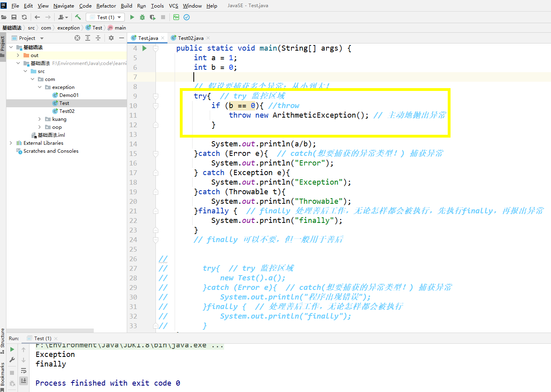This screenshot has height=392, width=551.
Task: Click the green waveform icon in the toolbar
Action: pos(176,17)
